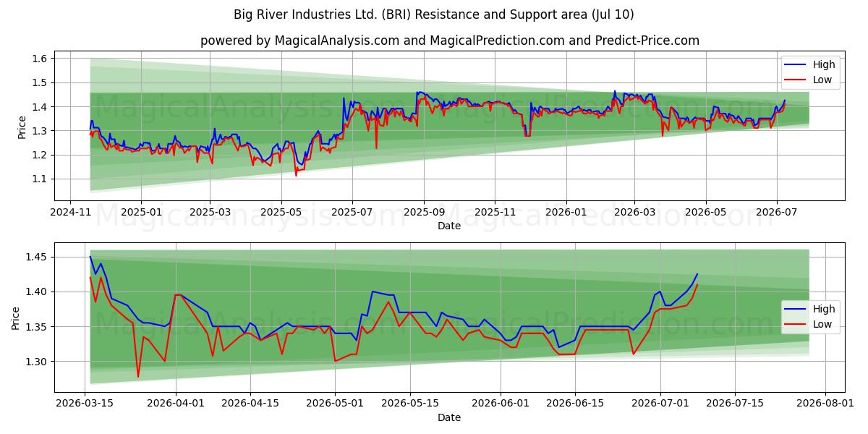The width and height of the screenshot is (868, 434).
Task: Click the 2026-07-01 date tick
Action: (x=660, y=404)
